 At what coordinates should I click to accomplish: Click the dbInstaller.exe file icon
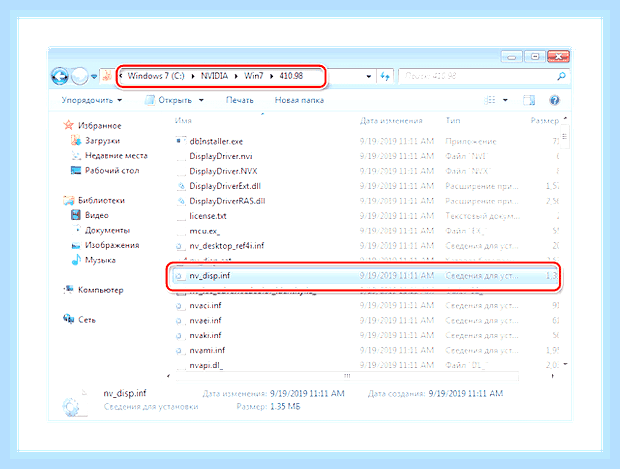(181, 141)
